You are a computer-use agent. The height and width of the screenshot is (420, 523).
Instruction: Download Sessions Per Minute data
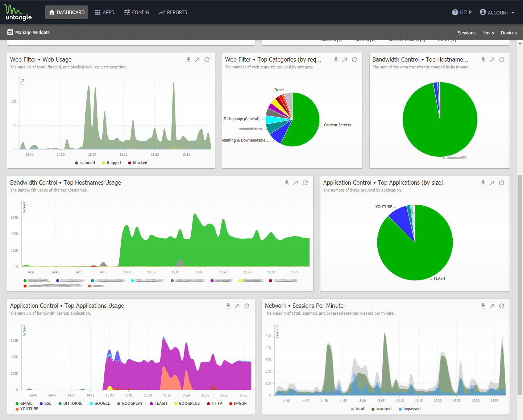[x=483, y=306]
